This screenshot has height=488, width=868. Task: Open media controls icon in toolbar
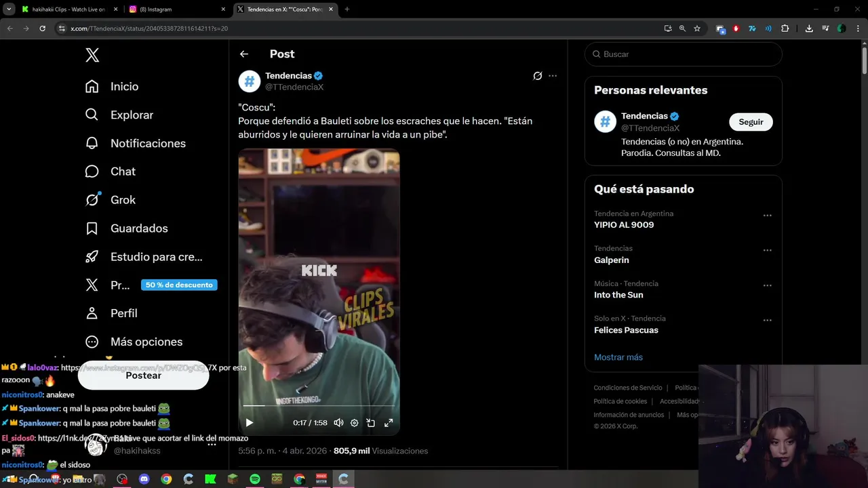(825, 28)
